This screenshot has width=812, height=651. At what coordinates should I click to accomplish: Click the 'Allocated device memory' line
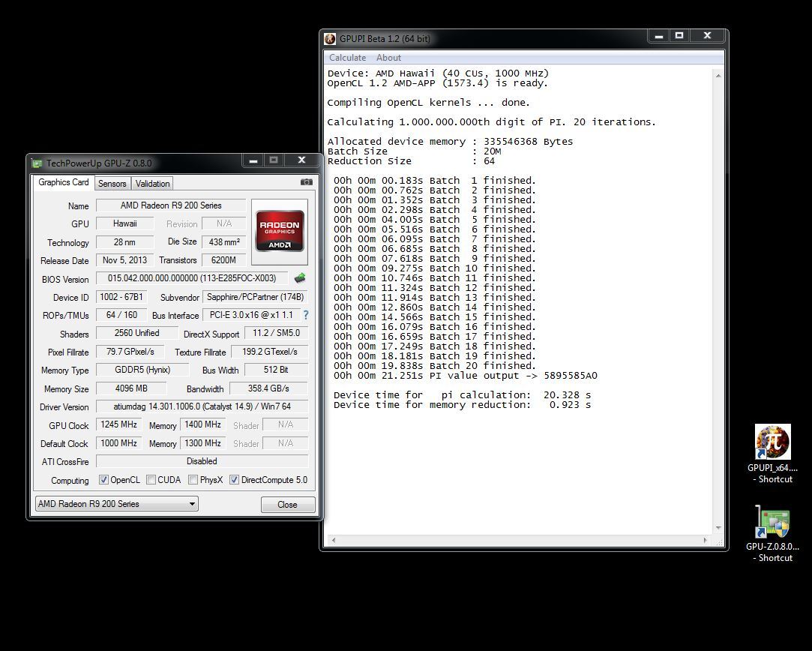[450, 142]
